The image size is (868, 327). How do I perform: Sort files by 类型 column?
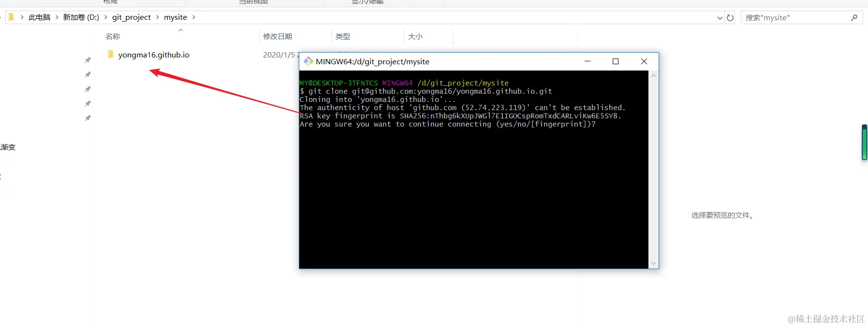[x=343, y=37]
